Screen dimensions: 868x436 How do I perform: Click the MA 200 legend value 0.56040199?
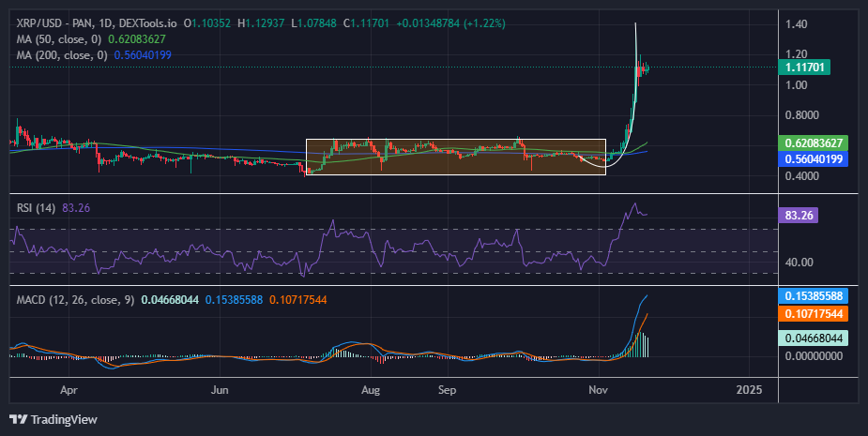point(143,54)
